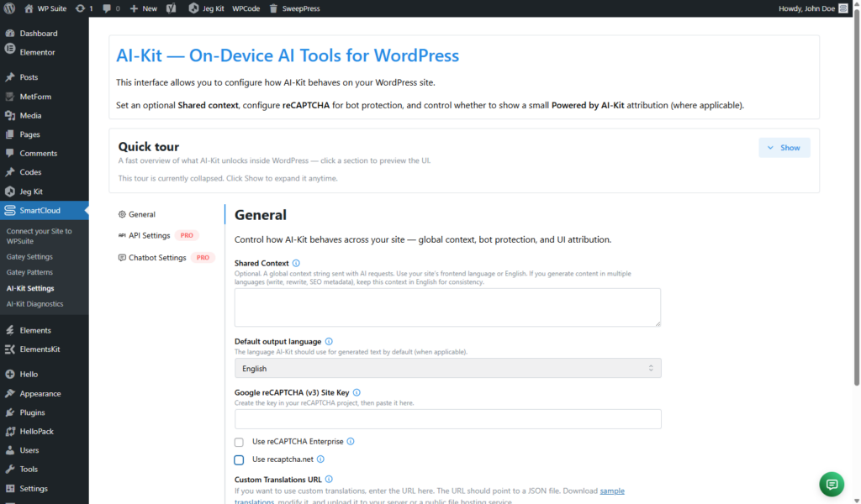This screenshot has height=504, width=861.
Task: Click the PRO badge next to API Settings
Action: pos(187,235)
